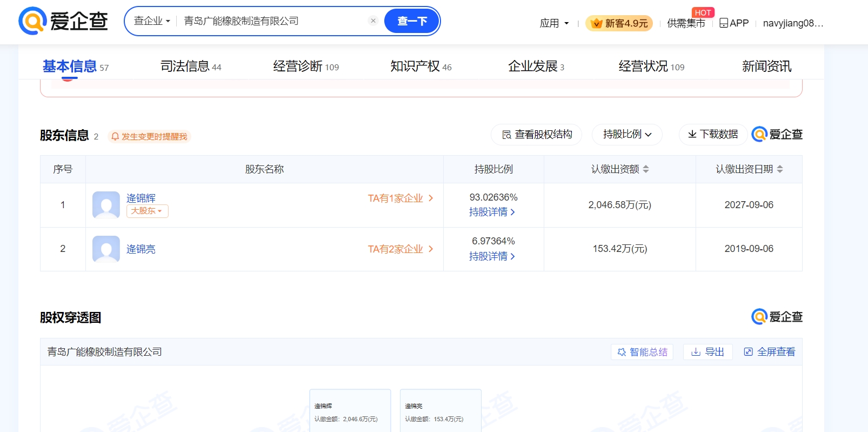
Task: Expand the 大股东 tag dropdown
Action: pyautogui.click(x=147, y=211)
